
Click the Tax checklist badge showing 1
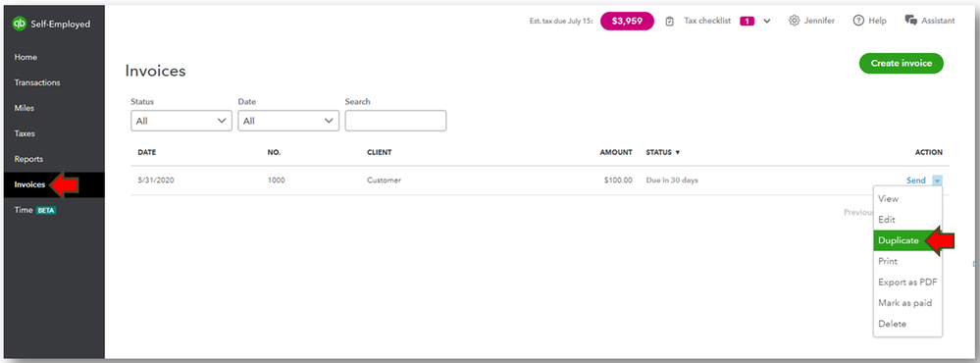coord(747,22)
